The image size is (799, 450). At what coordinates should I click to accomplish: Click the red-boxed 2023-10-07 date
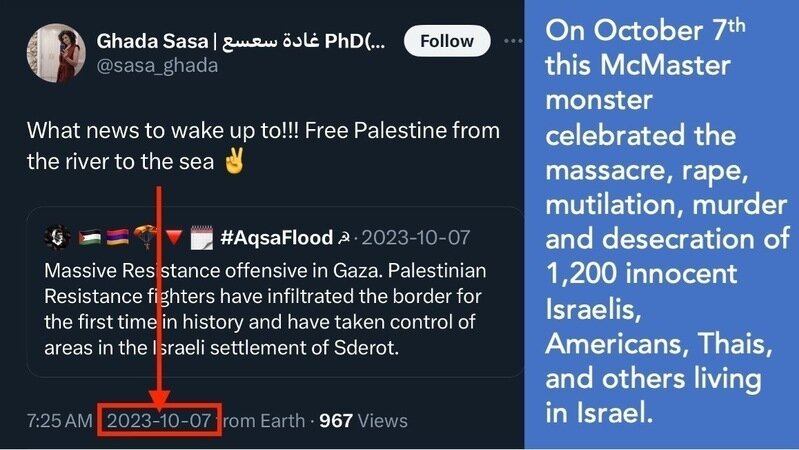click(x=160, y=421)
